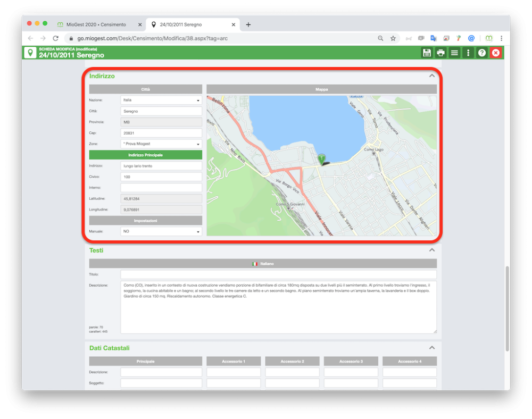Bookmark page with the star icon
The image size is (532, 419).
point(393,38)
